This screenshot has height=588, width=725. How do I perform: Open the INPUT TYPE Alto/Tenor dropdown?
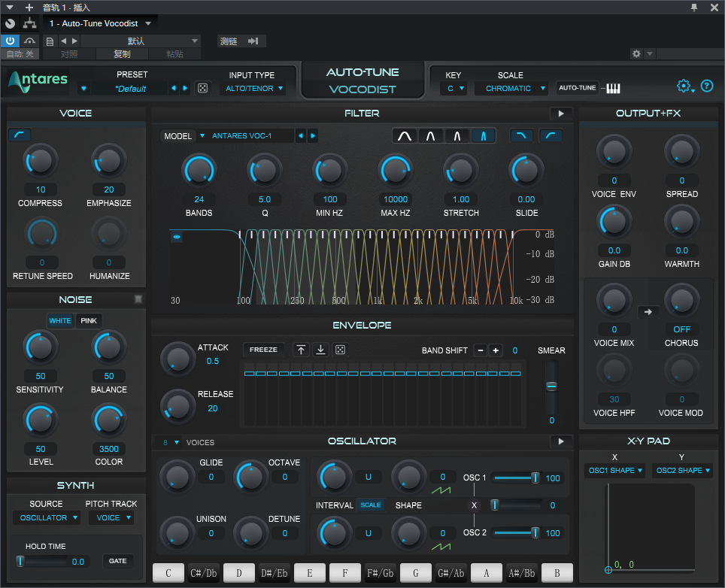coord(253,88)
